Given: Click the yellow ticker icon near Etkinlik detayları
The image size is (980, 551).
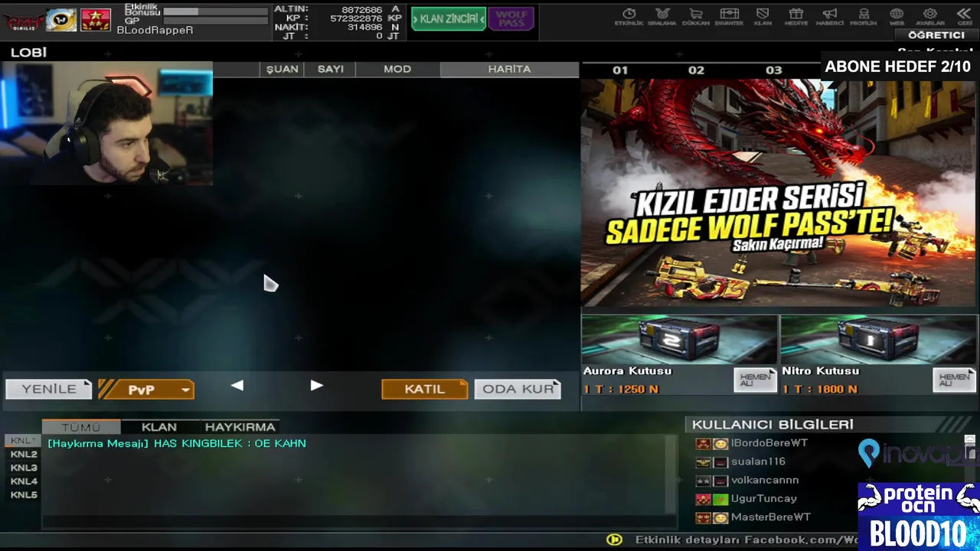Looking at the screenshot, I should 614,540.
